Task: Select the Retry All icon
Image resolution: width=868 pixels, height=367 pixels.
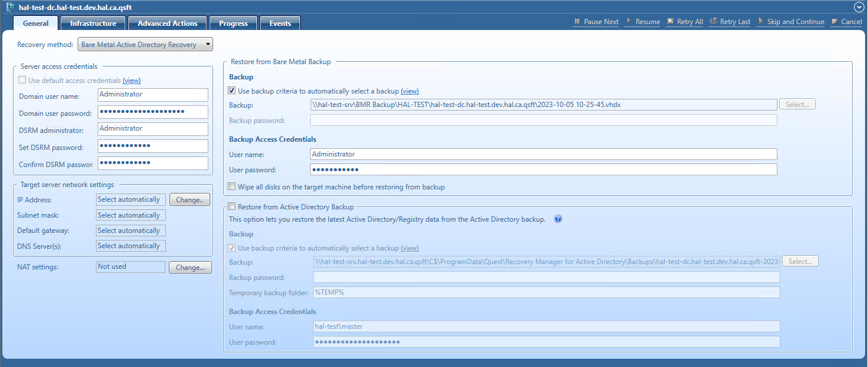Action: pos(670,22)
